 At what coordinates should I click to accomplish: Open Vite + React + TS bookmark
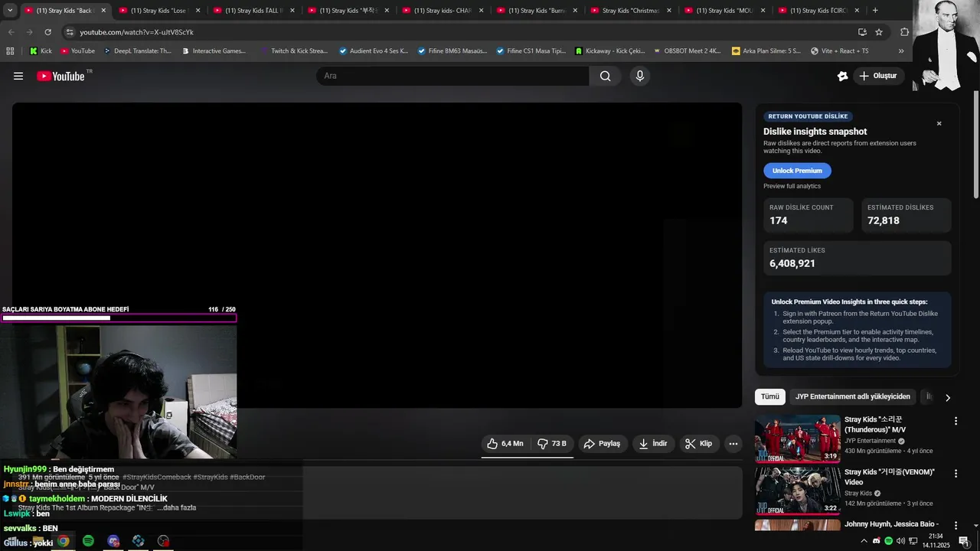pyautogui.click(x=838, y=51)
